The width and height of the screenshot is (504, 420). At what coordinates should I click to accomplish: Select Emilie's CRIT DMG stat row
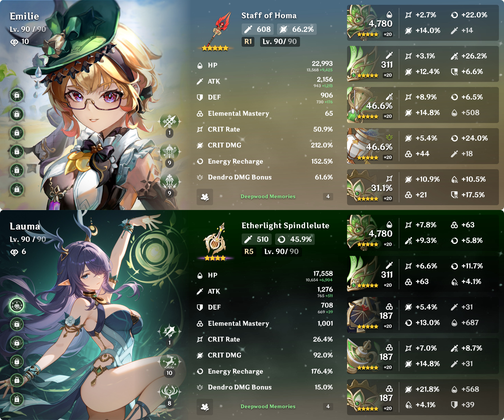click(265, 145)
